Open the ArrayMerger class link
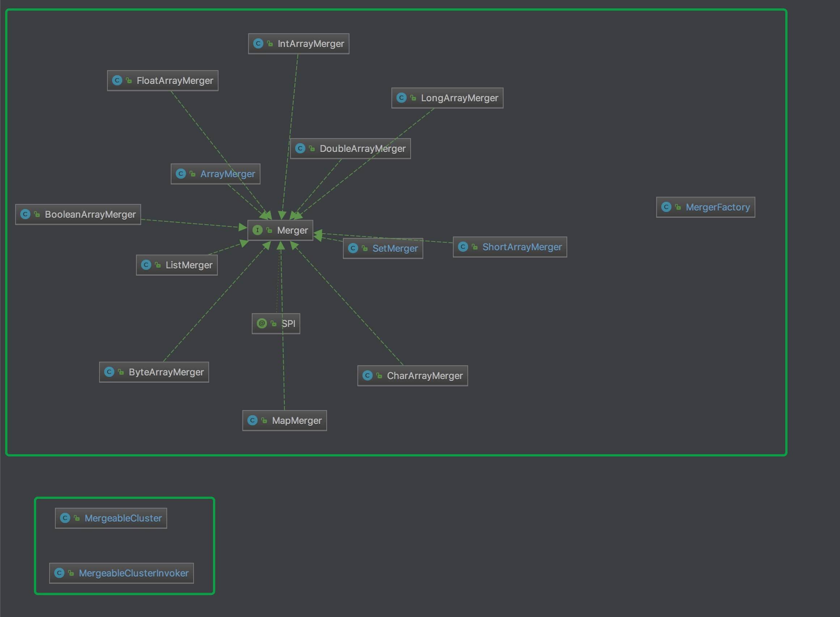The height and width of the screenshot is (617, 840). 228,174
